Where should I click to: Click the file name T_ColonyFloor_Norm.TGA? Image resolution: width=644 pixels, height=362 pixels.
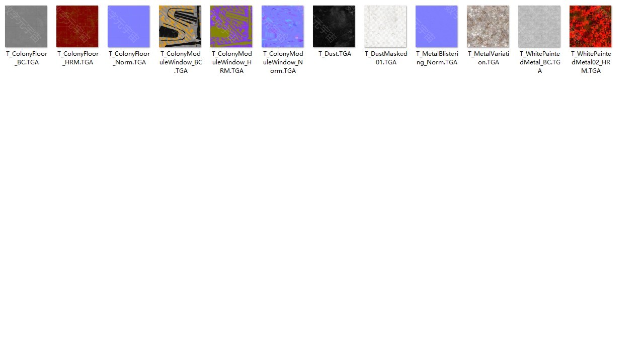[x=129, y=58]
